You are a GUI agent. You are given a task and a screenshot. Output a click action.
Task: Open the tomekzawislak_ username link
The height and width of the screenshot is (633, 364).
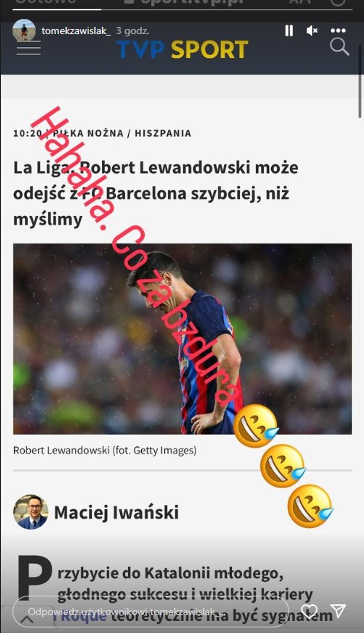(76, 31)
